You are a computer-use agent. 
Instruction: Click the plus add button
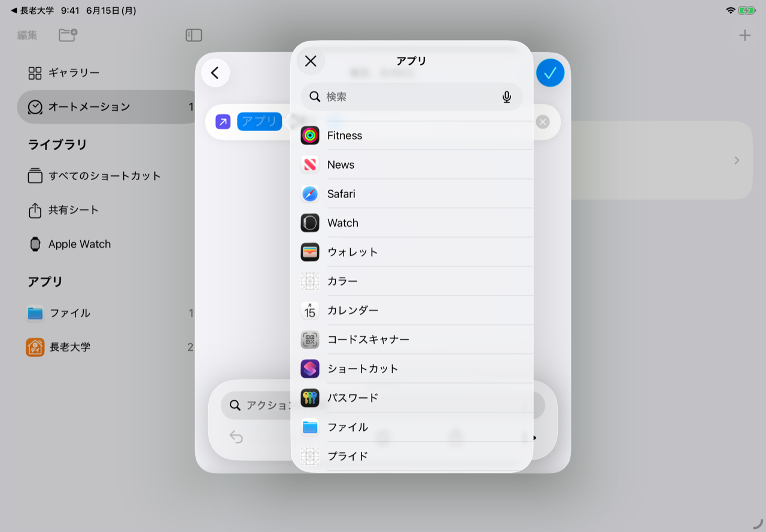(744, 35)
